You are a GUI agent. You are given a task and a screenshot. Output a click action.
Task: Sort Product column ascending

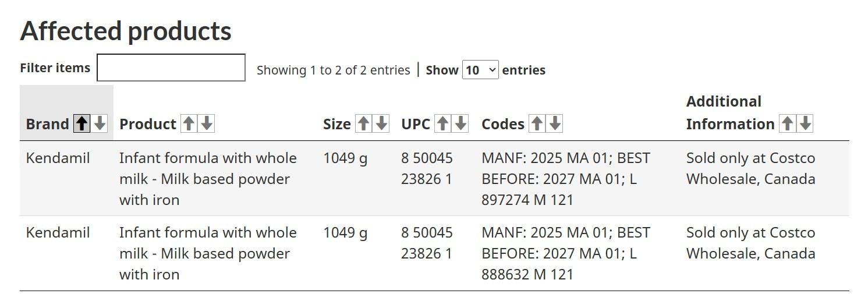tap(189, 123)
